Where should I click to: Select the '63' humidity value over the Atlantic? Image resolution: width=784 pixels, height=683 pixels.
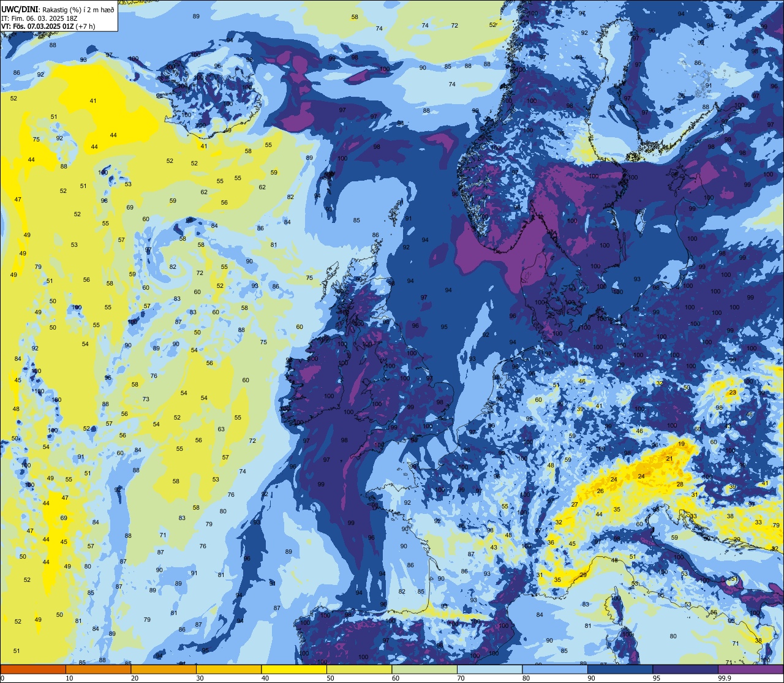221,429
